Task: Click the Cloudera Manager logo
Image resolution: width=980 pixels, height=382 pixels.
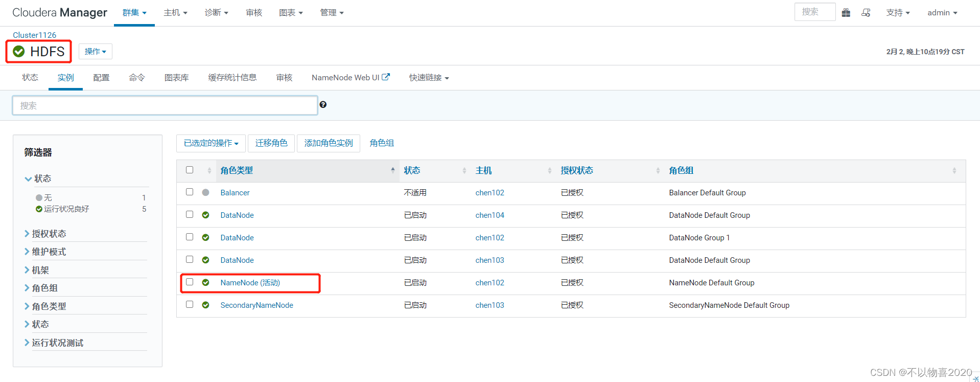Action: [x=60, y=13]
